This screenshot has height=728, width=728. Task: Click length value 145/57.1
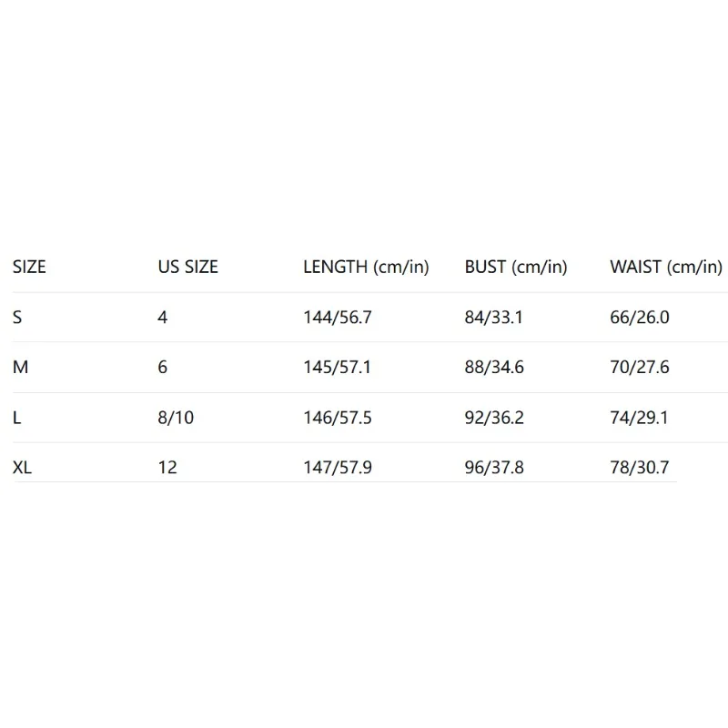[338, 368]
